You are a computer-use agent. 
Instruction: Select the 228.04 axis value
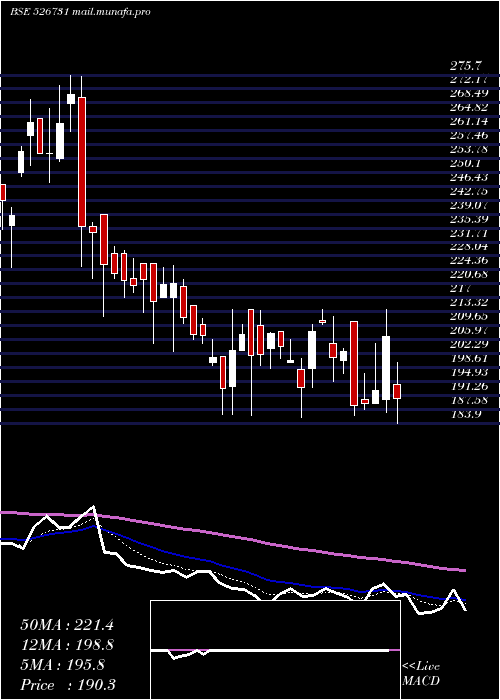coord(469,246)
